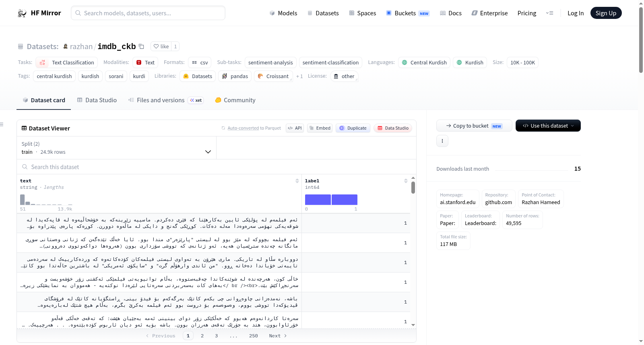This screenshot has width=644, height=345.
Task: Click the Central Kurdish language tag
Action: (425, 62)
